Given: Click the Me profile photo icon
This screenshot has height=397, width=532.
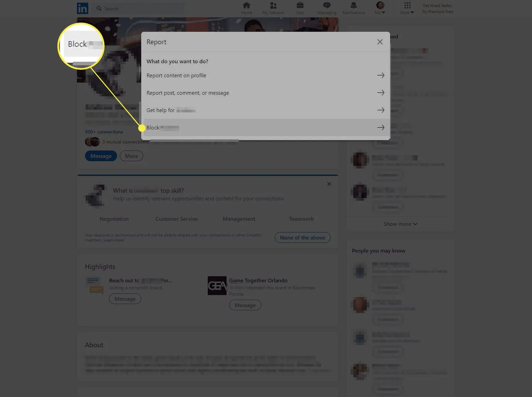Looking at the screenshot, I should pyautogui.click(x=380, y=5).
